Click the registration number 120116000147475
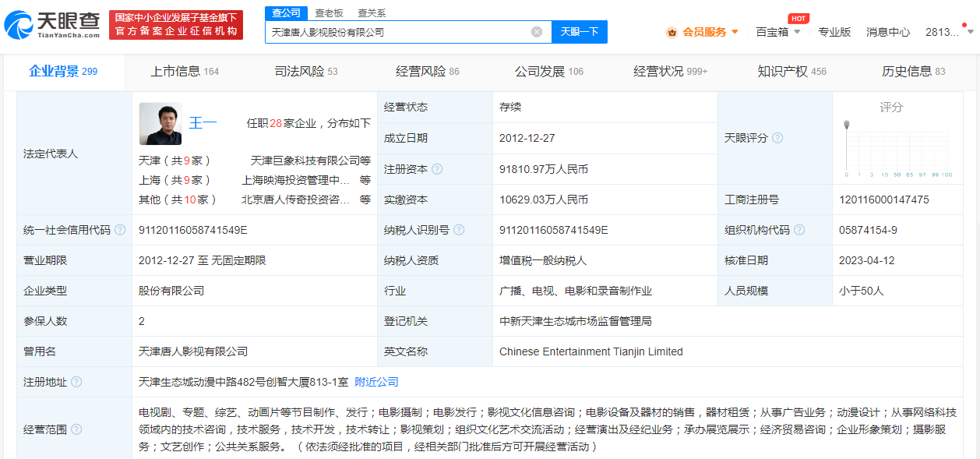This screenshot has height=459, width=980. [884, 199]
